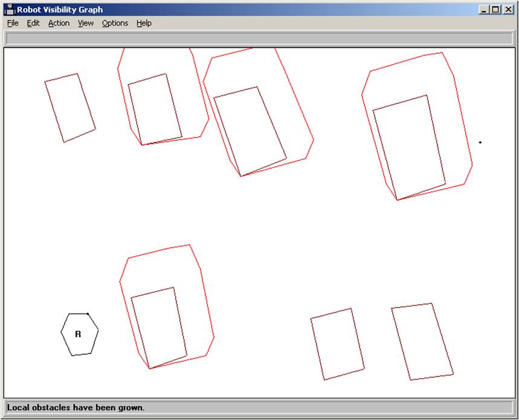Open the Options menu
Screen dimensions: 519x420
pos(115,23)
